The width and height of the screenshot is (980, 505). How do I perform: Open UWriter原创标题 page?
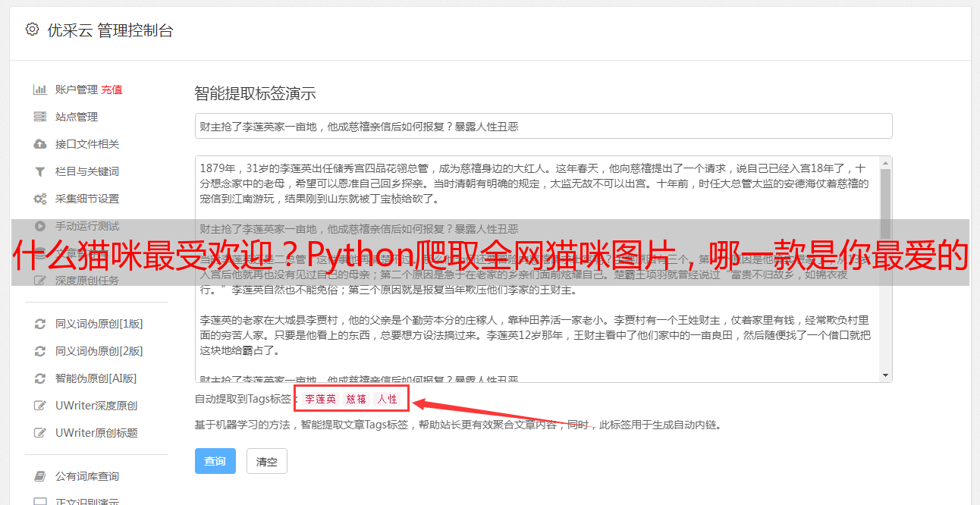(x=96, y=433)
